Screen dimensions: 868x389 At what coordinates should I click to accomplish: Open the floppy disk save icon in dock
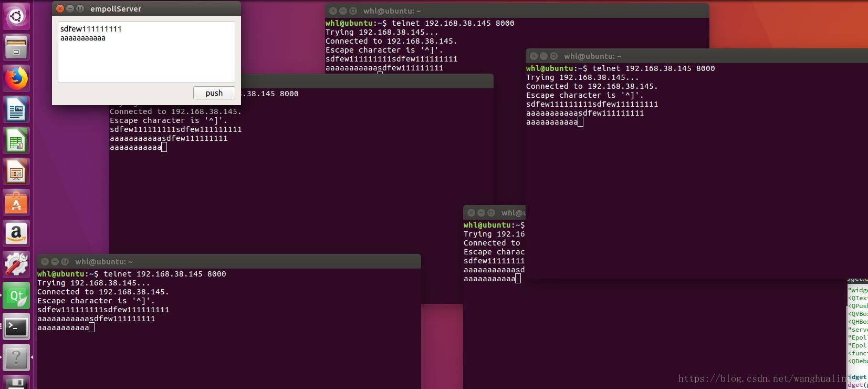coord(16,382)
